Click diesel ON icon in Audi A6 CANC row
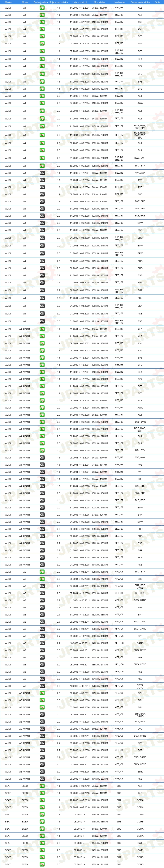This screenshot has height=868, width=164. click(42, 643)
